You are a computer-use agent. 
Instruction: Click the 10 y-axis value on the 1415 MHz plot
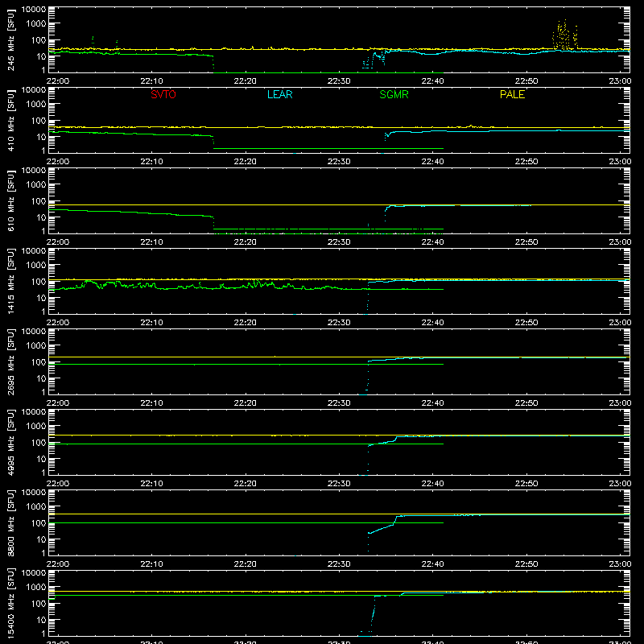(x=41, y=298)
